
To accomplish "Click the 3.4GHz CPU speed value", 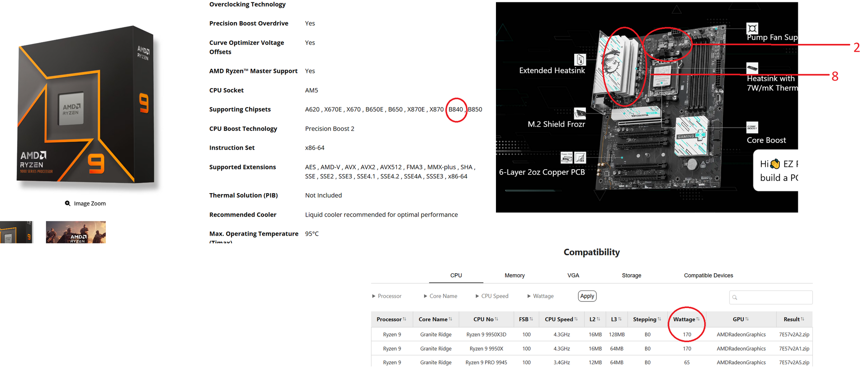I will point(561,363).
